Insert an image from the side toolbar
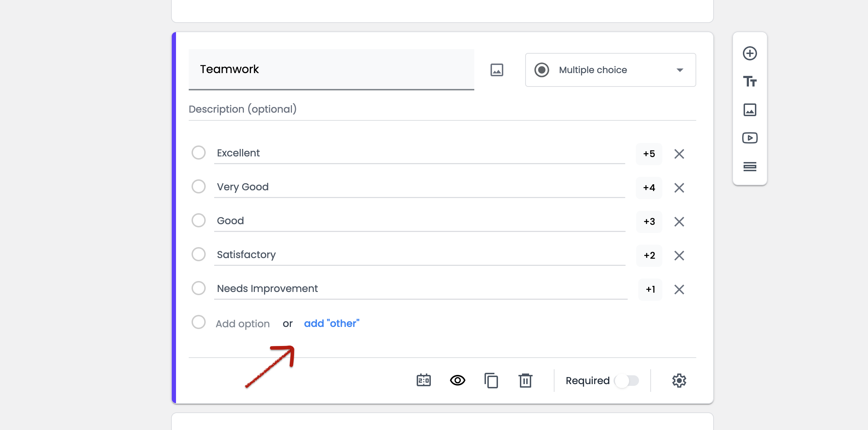Viewport: 868px width, 430px height. pos(750,110)
